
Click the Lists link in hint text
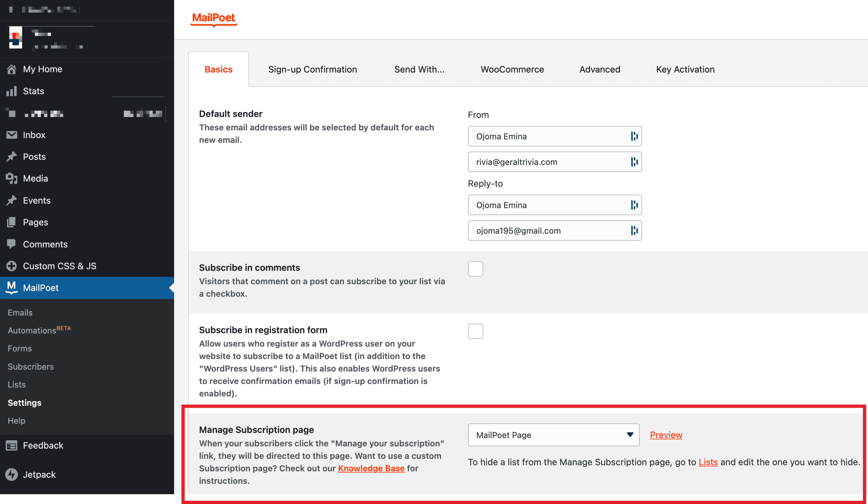(708, 462)
